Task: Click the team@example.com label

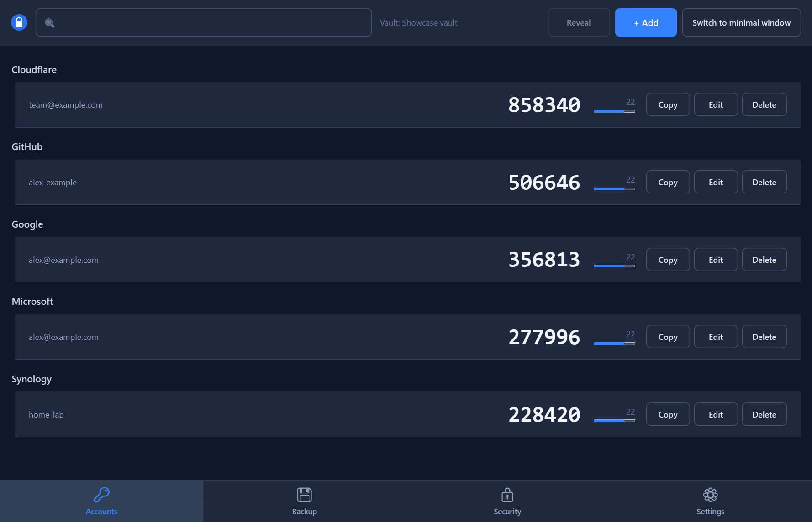Action: 66,105
